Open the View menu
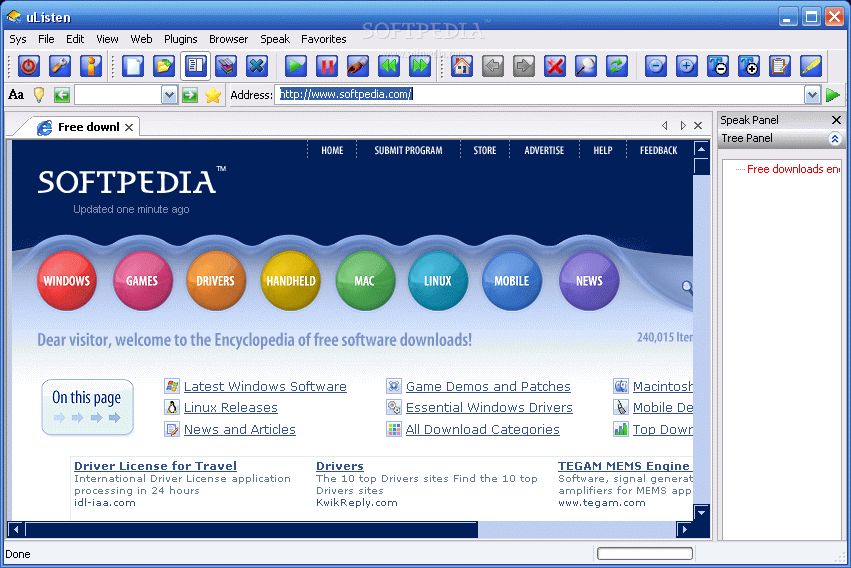This screenshot has height=568, width=851. [107, 39]
